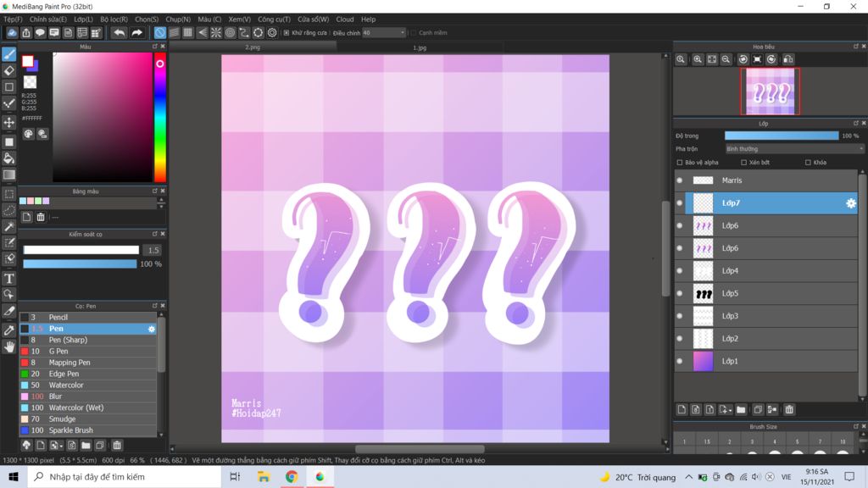
Task: Hide the Lớp1 layer visibility dot
Action: [680, 361]
